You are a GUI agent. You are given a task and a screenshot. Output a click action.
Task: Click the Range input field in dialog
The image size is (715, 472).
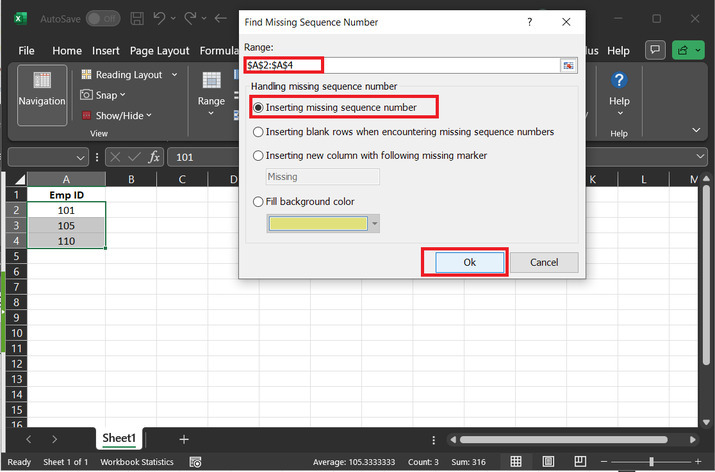click(x=402, y=65)
